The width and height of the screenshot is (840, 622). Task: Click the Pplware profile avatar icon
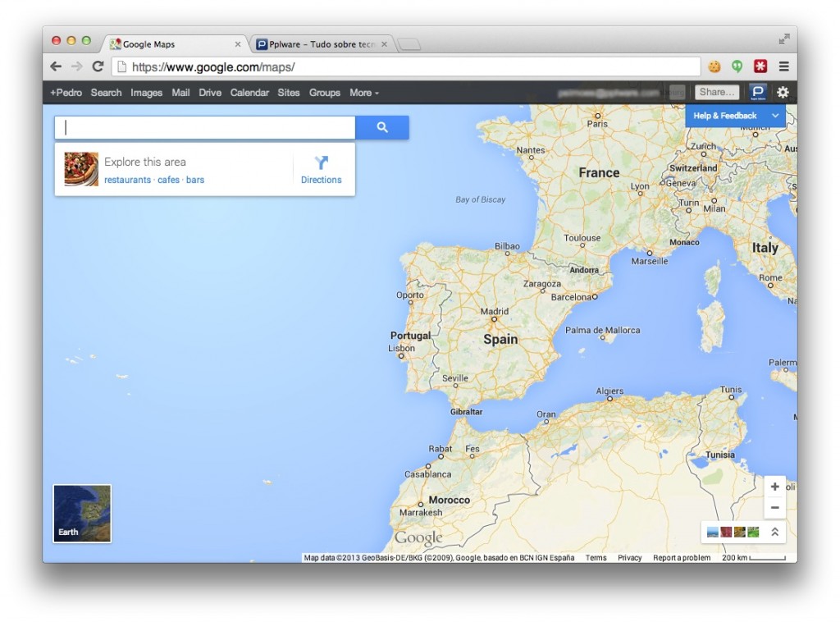click(x=757, y=92)
